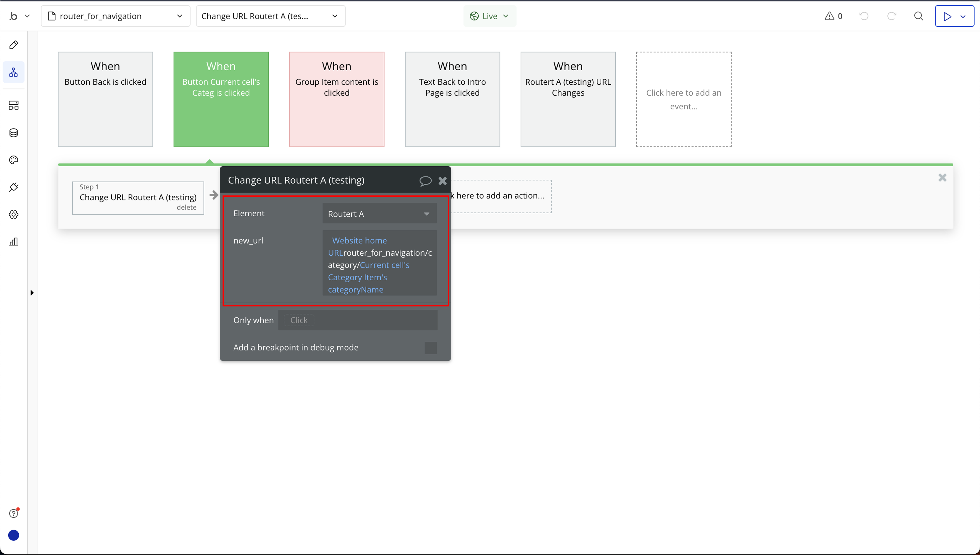
Task: Click the issues warning triangle icon
Action: tap(830, 16)
